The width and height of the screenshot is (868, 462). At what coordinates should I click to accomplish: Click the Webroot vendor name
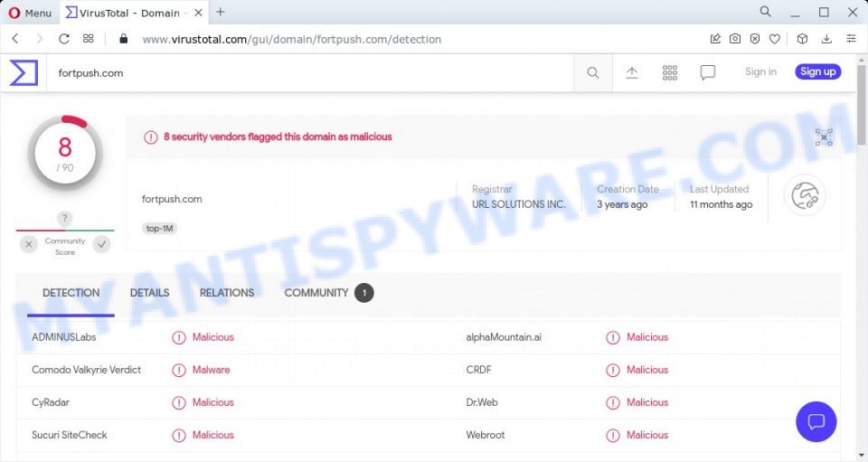[486, 435]
